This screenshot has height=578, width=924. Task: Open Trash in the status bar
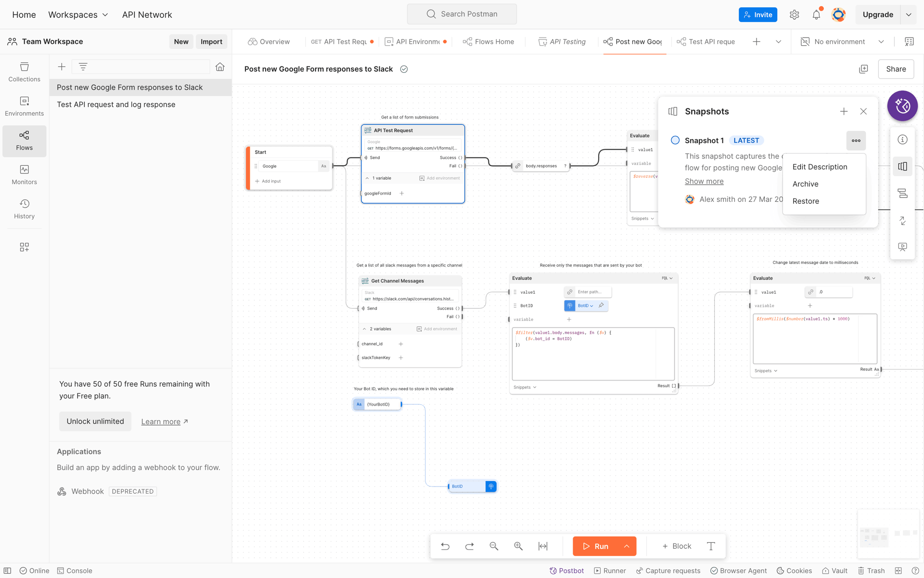[871, 571]
